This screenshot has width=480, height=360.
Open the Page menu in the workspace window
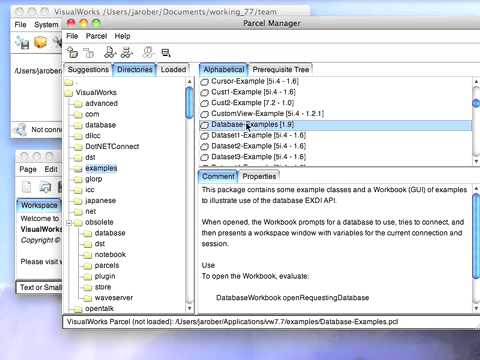point(28,169)
